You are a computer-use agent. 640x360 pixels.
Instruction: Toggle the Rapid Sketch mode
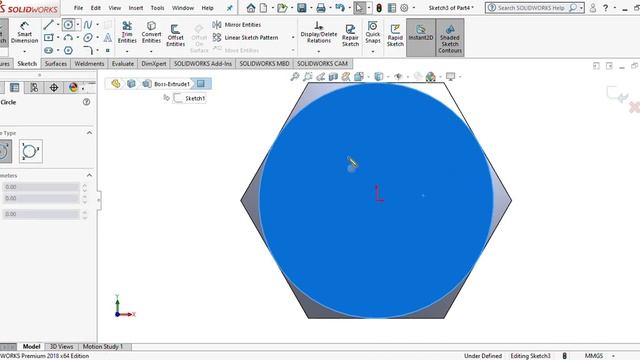[395, 35]
